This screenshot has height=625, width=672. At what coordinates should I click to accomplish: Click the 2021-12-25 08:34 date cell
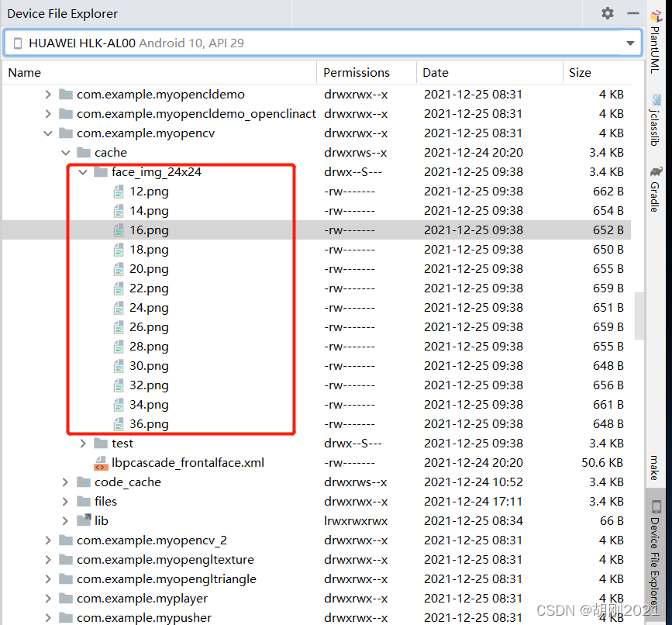click(x=474, y=521)
